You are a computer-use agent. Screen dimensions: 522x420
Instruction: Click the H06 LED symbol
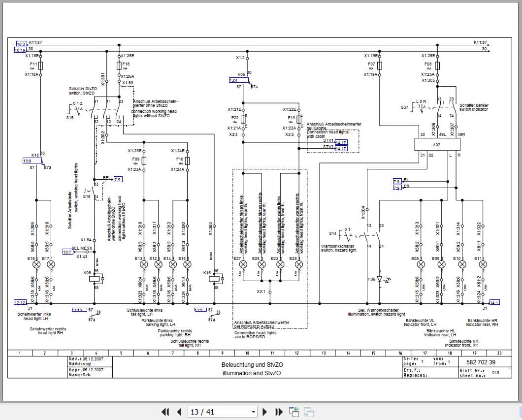[380, 279]
